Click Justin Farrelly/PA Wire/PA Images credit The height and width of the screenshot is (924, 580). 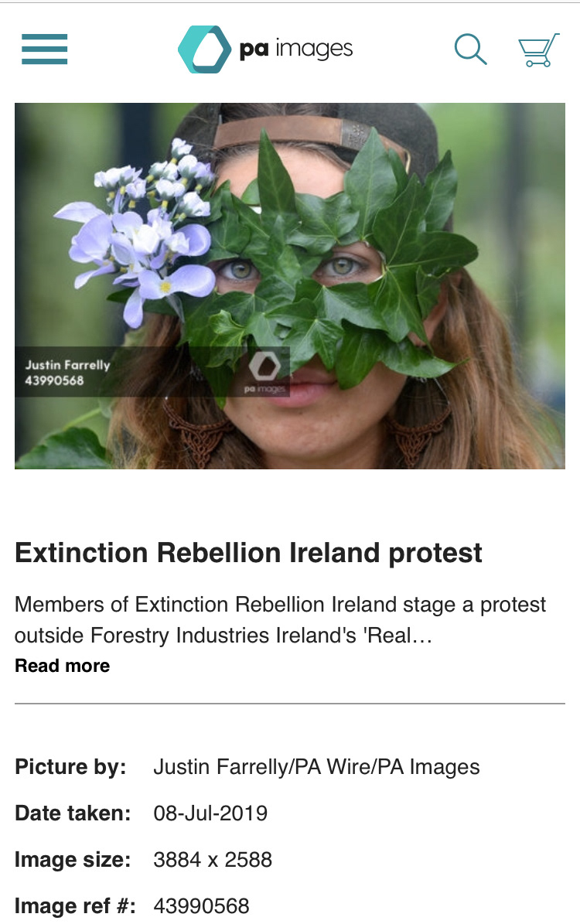316,767
